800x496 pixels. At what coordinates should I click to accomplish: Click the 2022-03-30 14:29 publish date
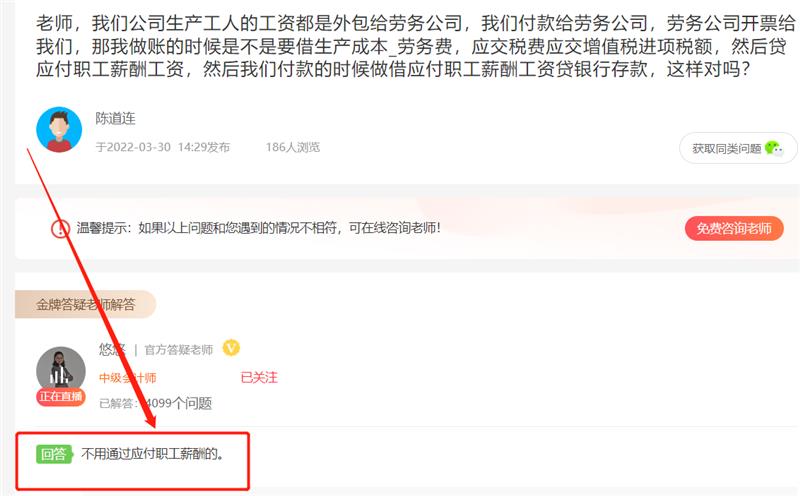click(x=163, y=147)
